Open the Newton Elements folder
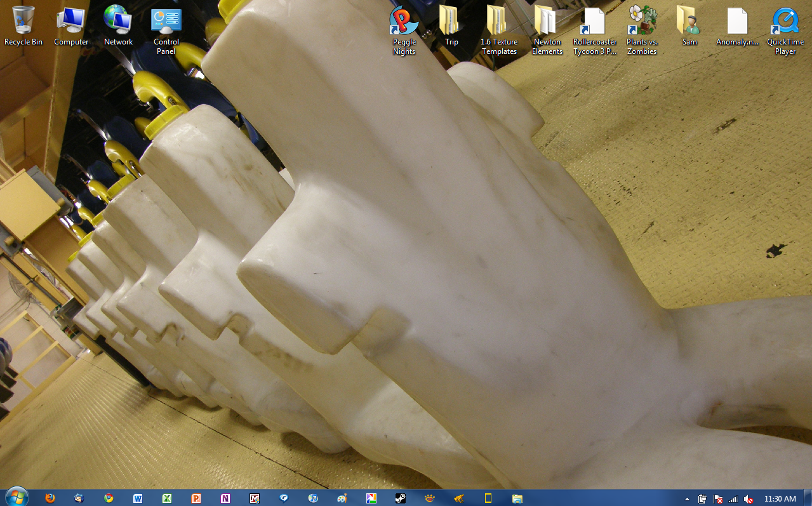The width and height of the screenshot is (812, 506). (547, 30)
